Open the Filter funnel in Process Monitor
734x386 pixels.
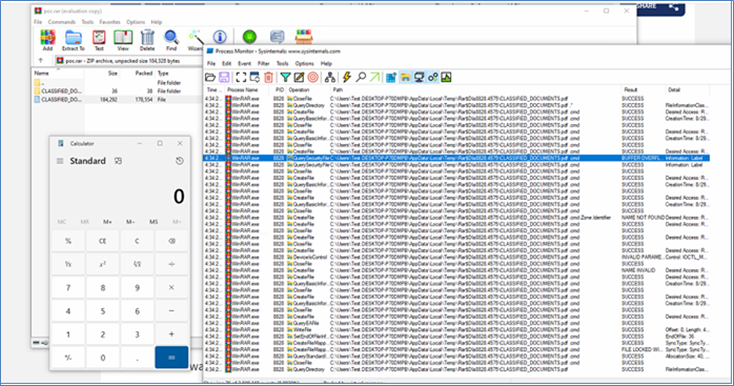click(x=285, y=77)
